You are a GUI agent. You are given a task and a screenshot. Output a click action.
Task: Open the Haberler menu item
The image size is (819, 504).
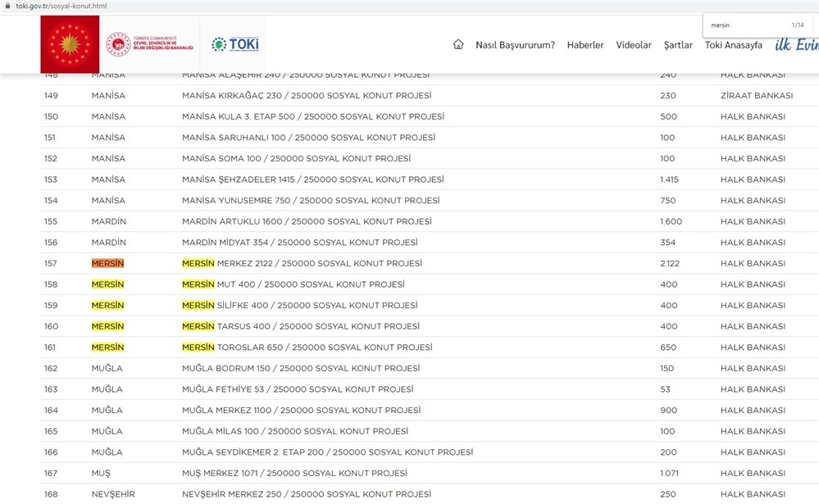pyautogui.click(x=585, y=45)
